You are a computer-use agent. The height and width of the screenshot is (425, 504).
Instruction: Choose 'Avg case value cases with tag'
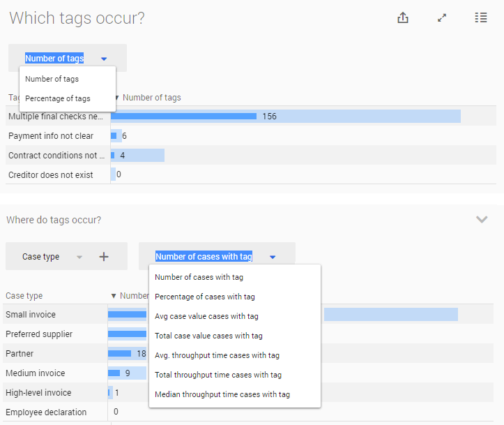click(206, 316)
